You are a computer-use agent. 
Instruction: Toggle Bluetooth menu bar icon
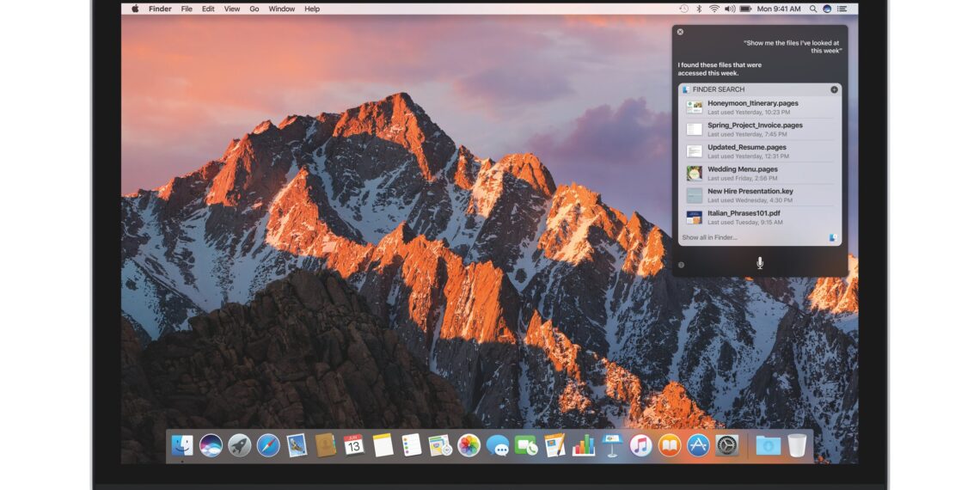click(x=698, y=9)
